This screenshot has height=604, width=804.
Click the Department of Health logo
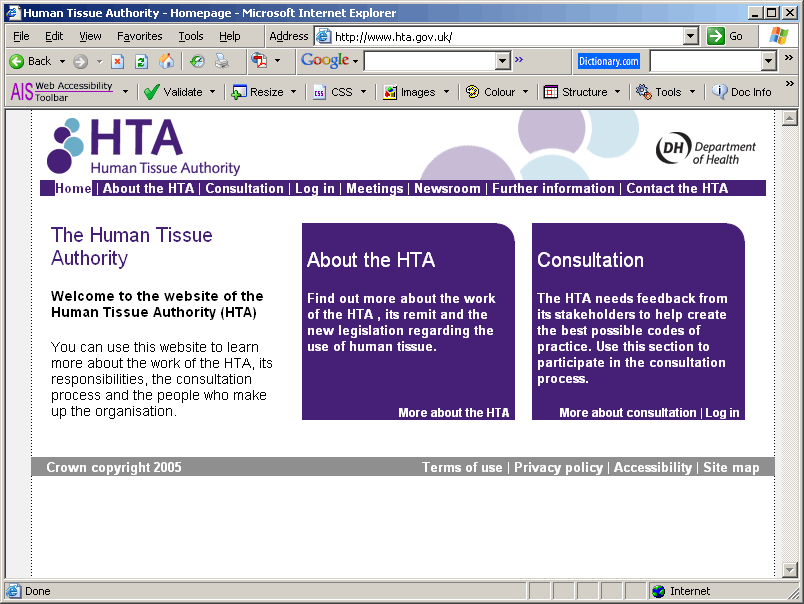coord(706,148)
